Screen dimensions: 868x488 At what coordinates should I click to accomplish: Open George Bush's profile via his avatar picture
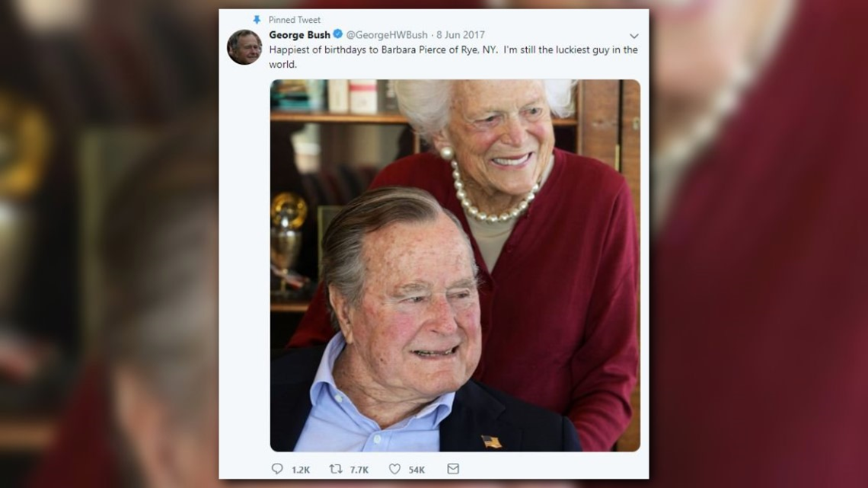(245, 47)
